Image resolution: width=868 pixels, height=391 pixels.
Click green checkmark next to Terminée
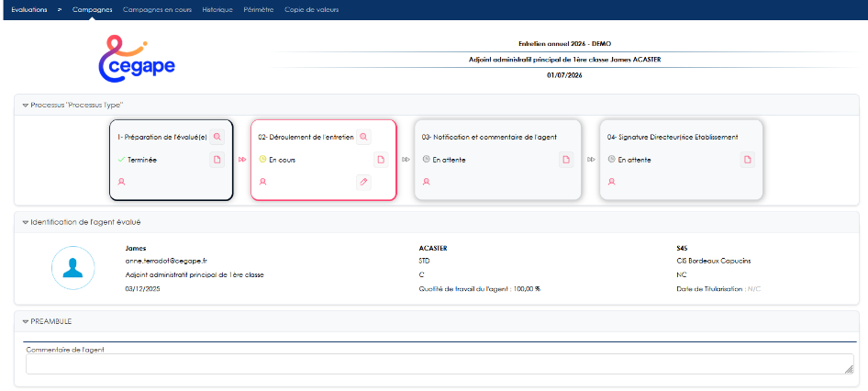pyautogui.click(x=121, y=160)
